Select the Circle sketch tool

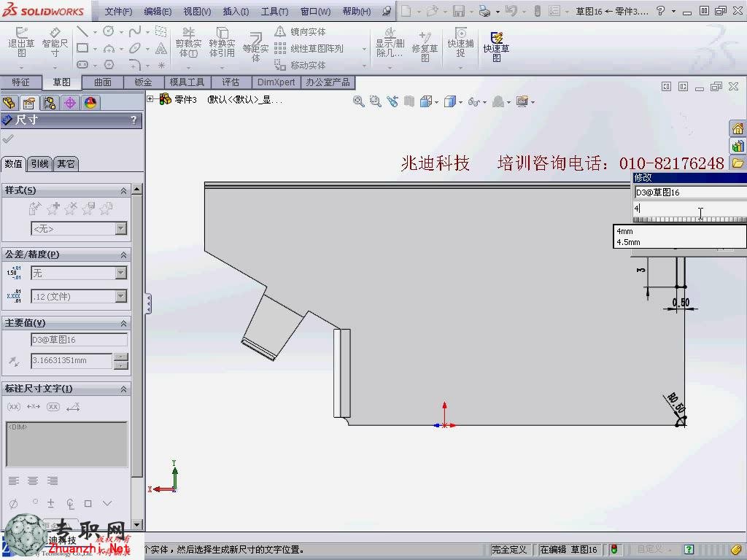tap(109, 31)
